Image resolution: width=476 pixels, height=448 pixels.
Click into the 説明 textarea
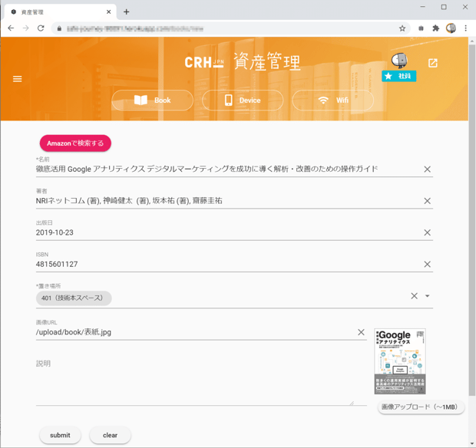click(201, 381)
